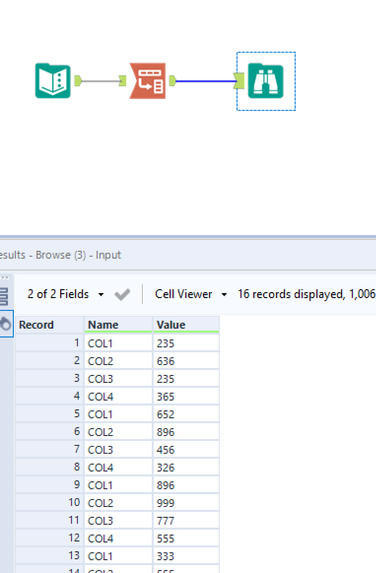Screen dimensions: 376x573
Task: Click the Record column header
Action: (50, 325)
